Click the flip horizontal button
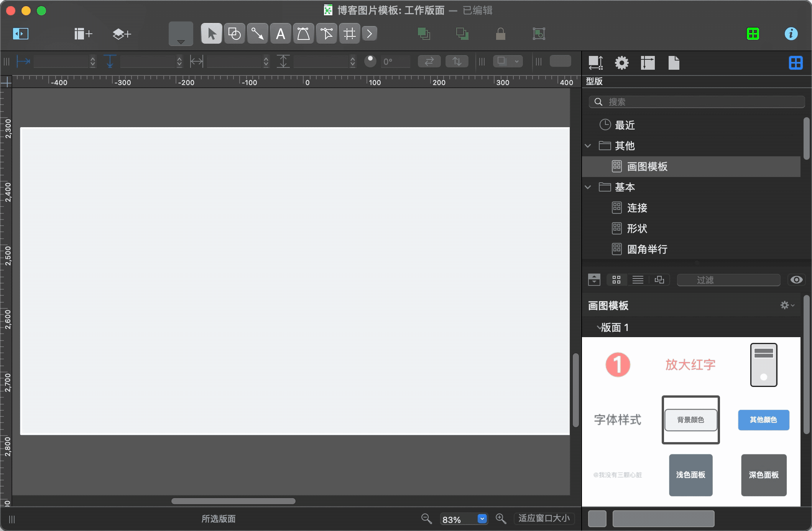Image resolution: width=812 pixels, height=531 pixels. pyautogui.click(x=429, y=61)
